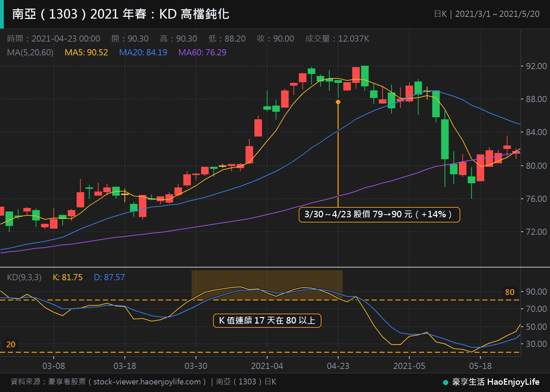Viewport: 550px width, 392px height.
Task: Click the 88.00 price axis label
Action: point(536,99)
